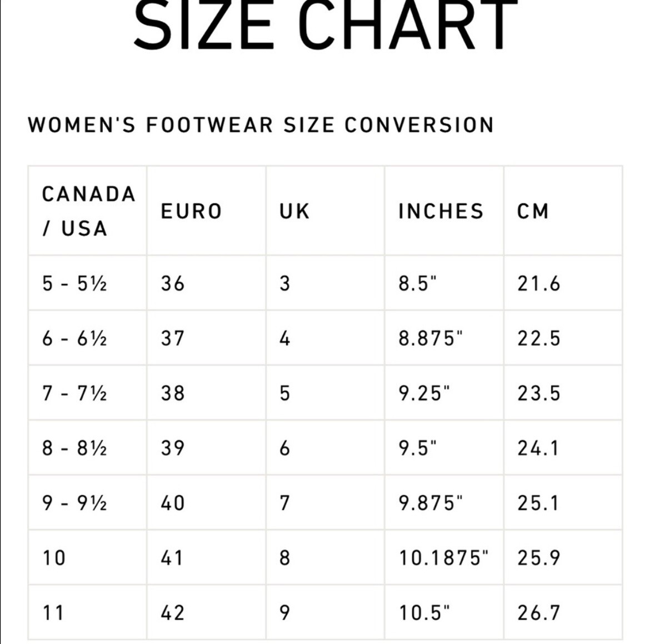Image resolution: width=650 pixels, height=644 pixels.
Task: Click the 5 - 5½ size cell
Action: click(88, 283)
